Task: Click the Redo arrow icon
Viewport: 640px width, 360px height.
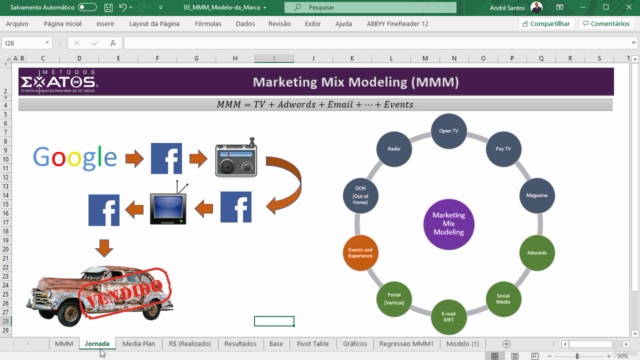Action: click(x=142, y=7)
